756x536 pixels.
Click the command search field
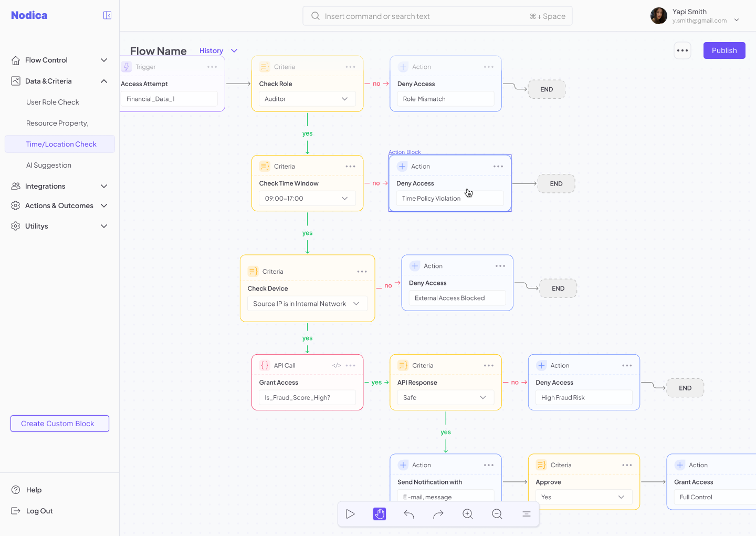pos(437,16)
